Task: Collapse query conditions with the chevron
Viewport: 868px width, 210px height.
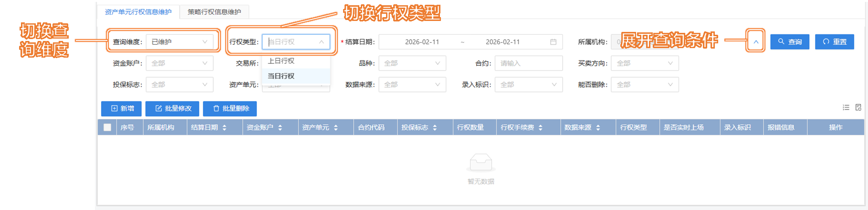Action: click(756, 42)
